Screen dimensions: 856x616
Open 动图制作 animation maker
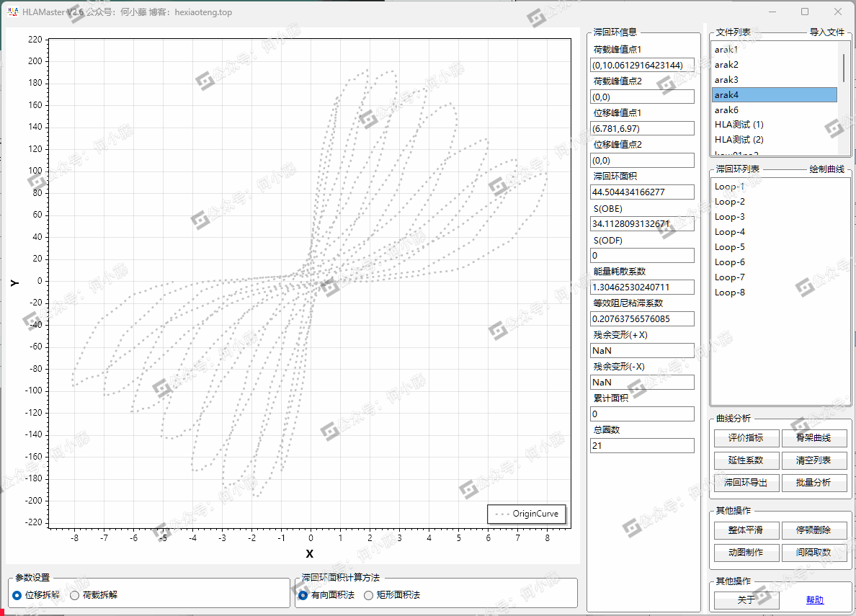(x=746, y=553)
